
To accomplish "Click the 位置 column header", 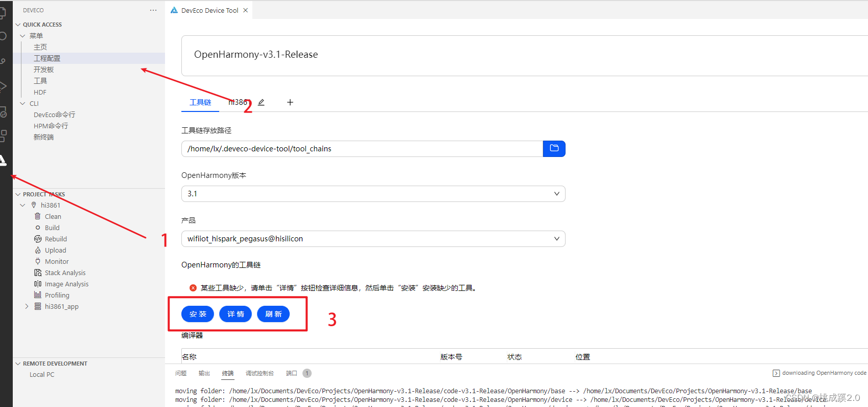I will click(x=582, y=357).
